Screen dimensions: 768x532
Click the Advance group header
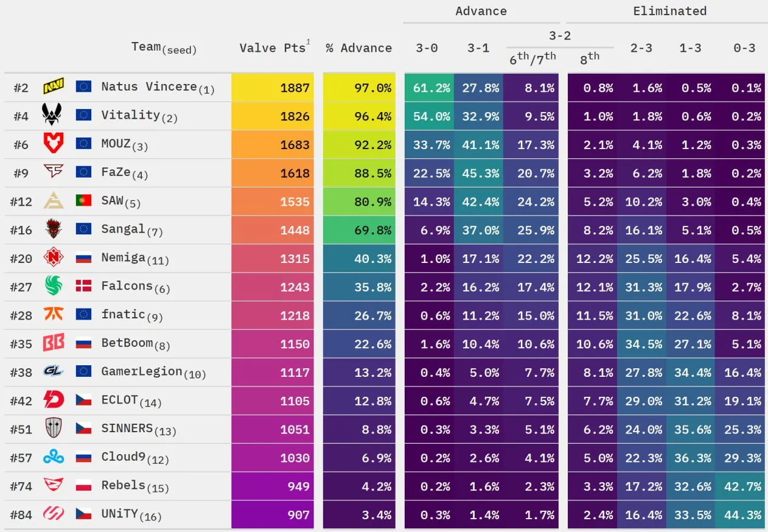[481, 11]
